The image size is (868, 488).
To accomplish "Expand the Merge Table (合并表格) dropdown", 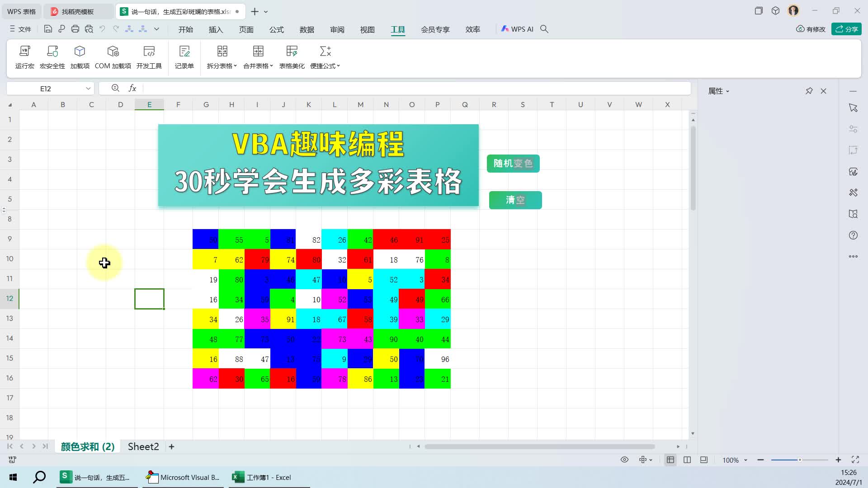I will [x=258, y=66].
